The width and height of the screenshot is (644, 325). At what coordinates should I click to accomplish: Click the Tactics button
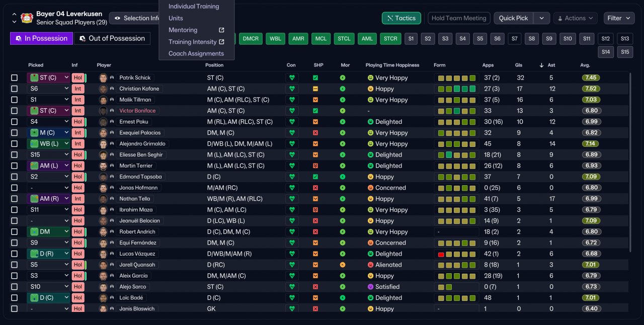tap(401, 18)
